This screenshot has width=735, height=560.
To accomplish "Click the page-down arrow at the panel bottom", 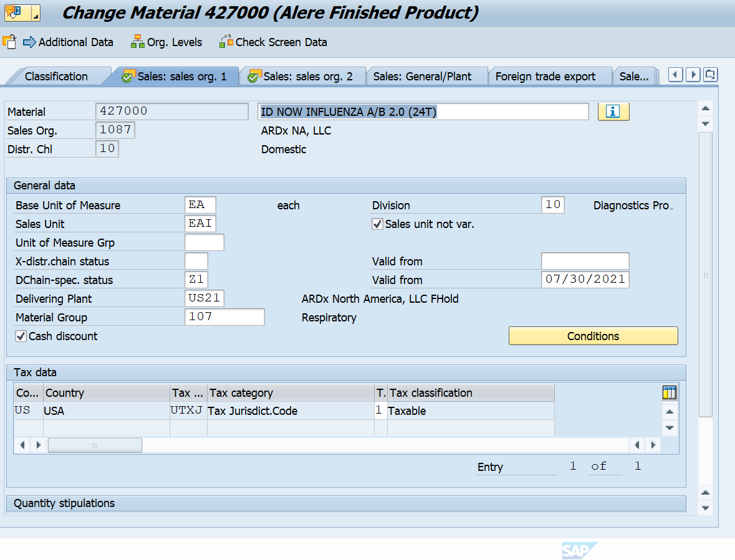I will point(706,508).
